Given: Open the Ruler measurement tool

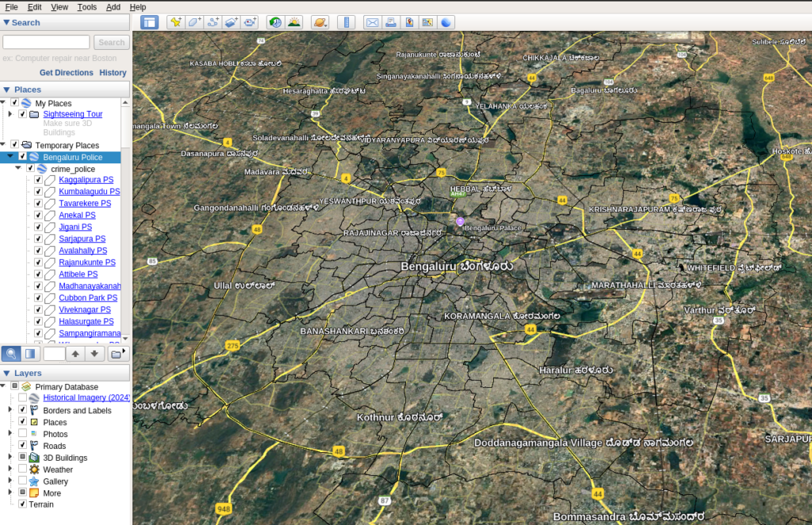Looking at the screenshot, I should [347, 22].
